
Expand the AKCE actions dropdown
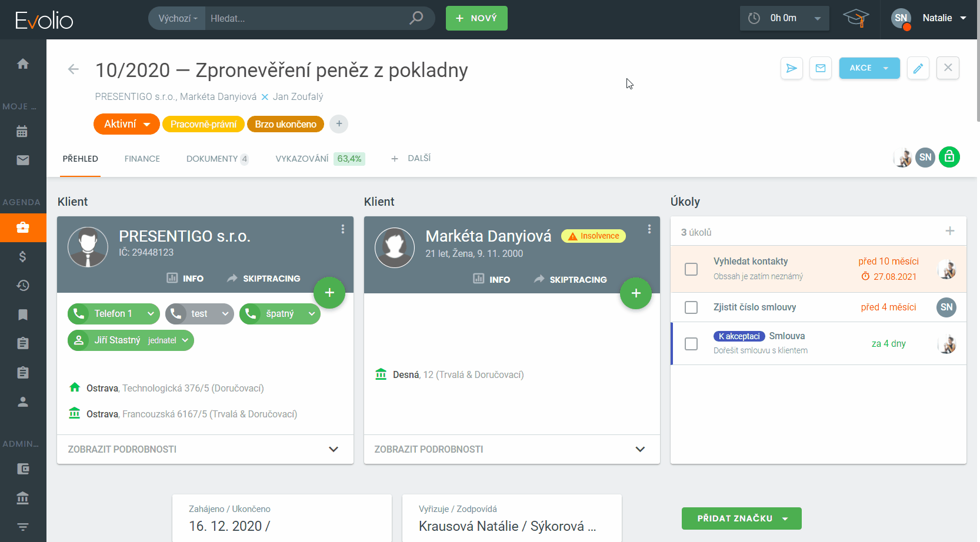869,68
